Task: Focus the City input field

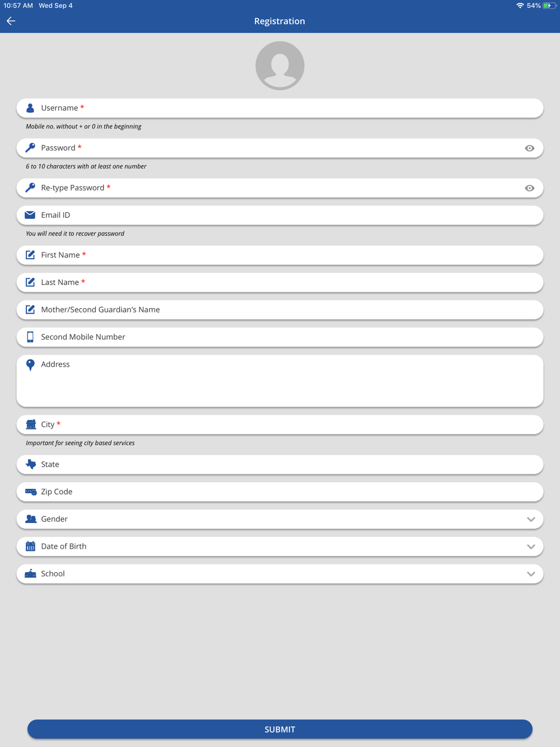Action: [x=280, y=424]
